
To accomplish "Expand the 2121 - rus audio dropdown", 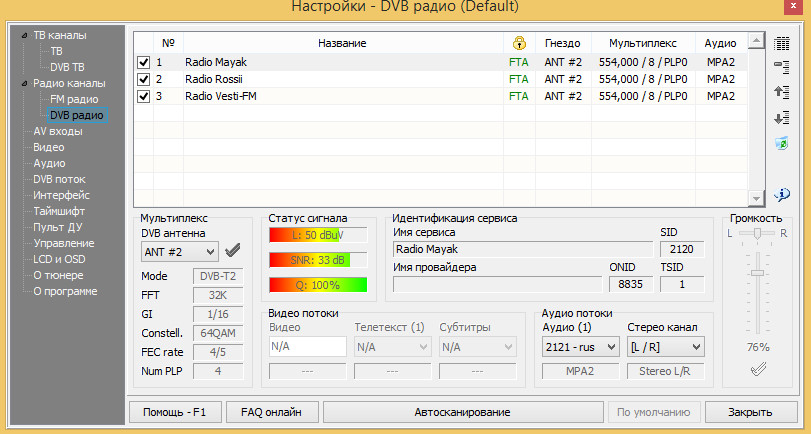I will [x=578, y=347].
